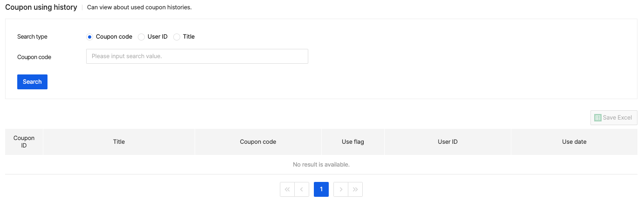644x201 pixels.
Task: Select page 1 in pagination
Action: point(321,189)
